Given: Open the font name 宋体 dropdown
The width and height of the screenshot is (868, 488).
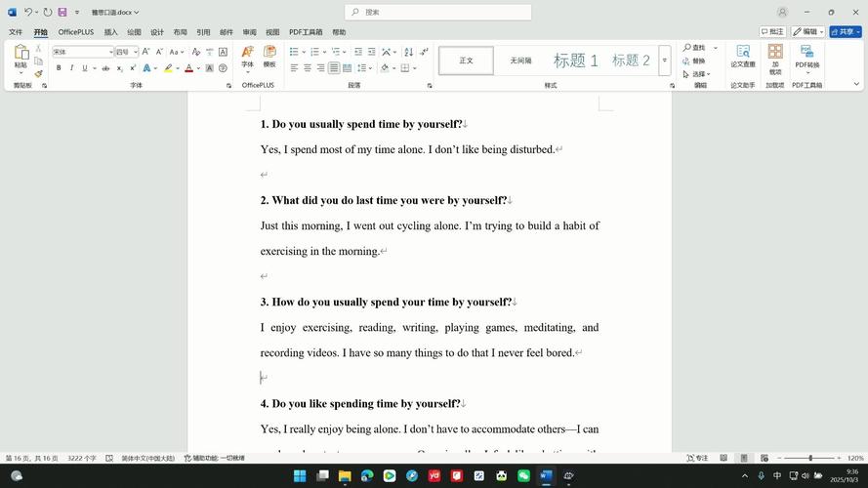Looking at the screenshot, I should point(111,52).
